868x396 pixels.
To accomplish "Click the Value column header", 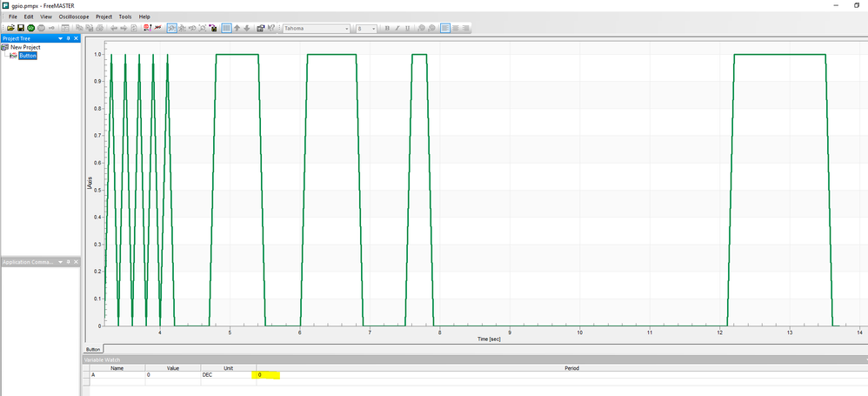I will 173,368.
